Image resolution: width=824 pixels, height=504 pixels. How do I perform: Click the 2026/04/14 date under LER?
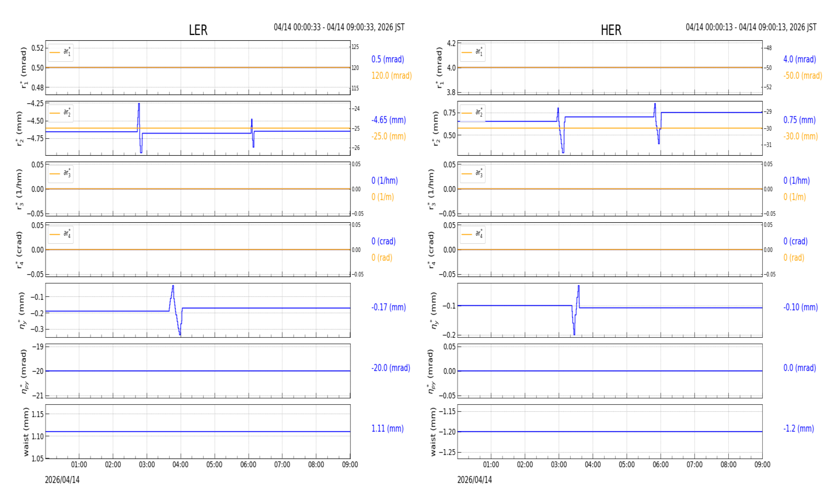[x=62, y=480]
